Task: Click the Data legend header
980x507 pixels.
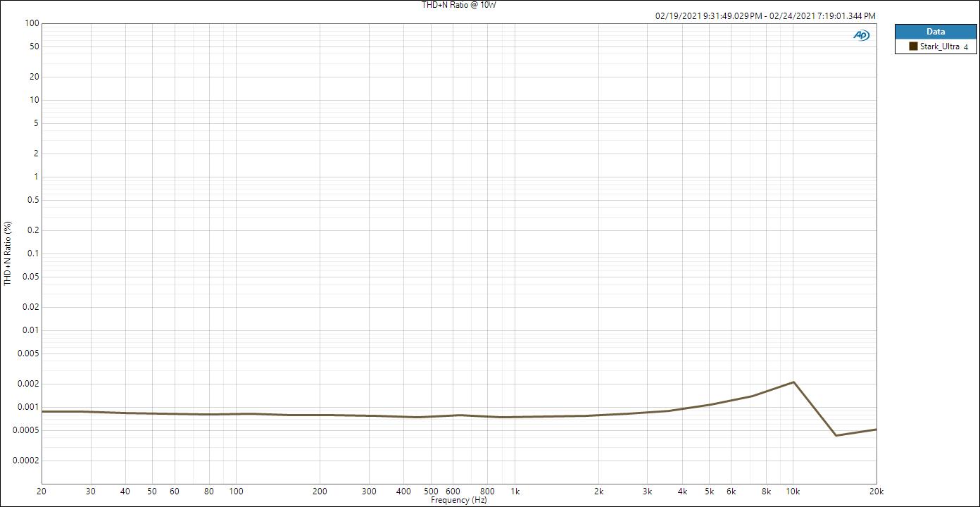Action: point(936,32)
